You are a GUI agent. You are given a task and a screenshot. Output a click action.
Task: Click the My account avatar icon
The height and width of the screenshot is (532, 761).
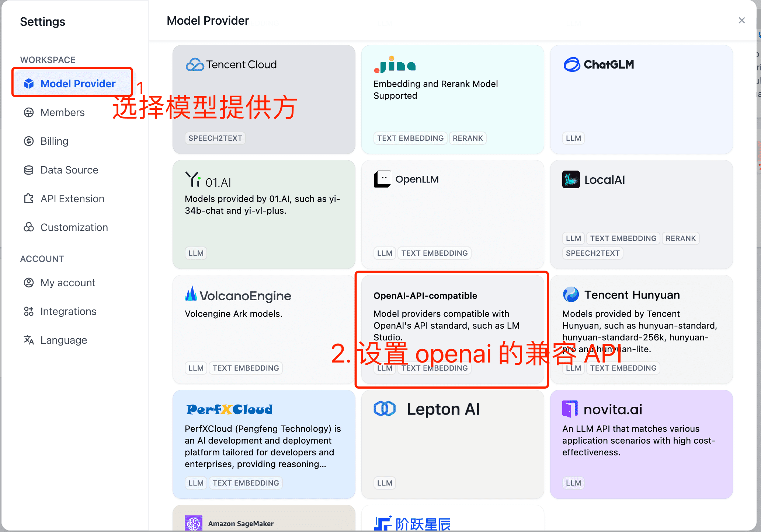coord(29,283)
